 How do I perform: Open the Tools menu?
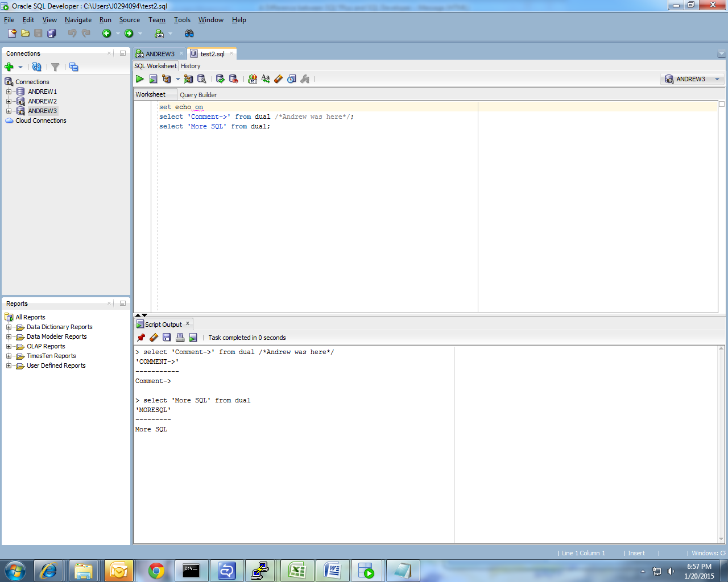pyautogui.click(x=182, y=20)
